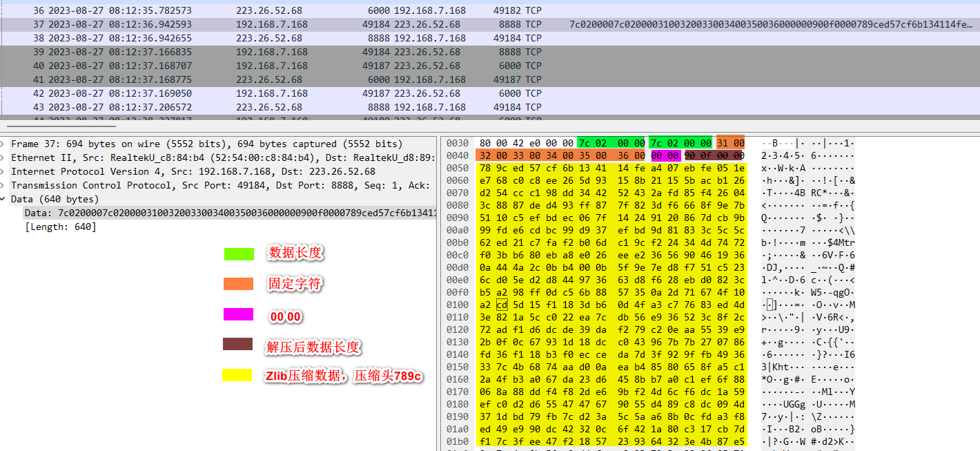Expand Internet Protocol Version 4 node
The image size is (980, 451).
(x=3, y=172)
